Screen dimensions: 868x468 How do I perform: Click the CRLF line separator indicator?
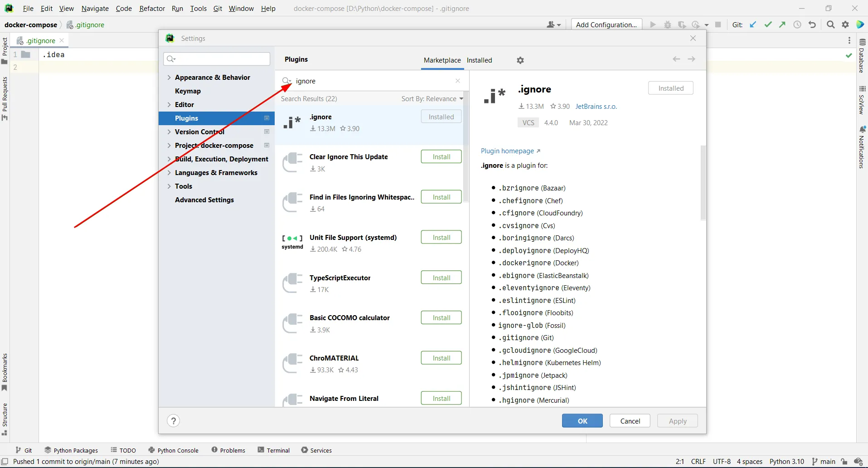[698, 462]
